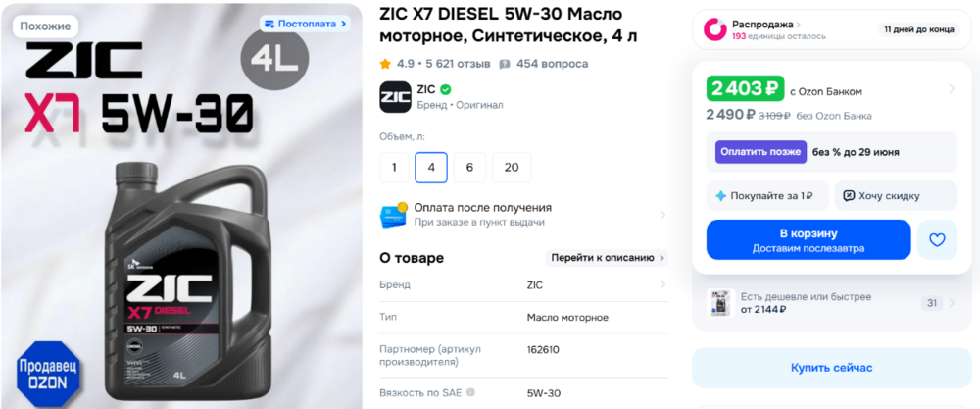980x409 pixels.
Task: Select the 1 liter volume option
Action: [394, 168]
